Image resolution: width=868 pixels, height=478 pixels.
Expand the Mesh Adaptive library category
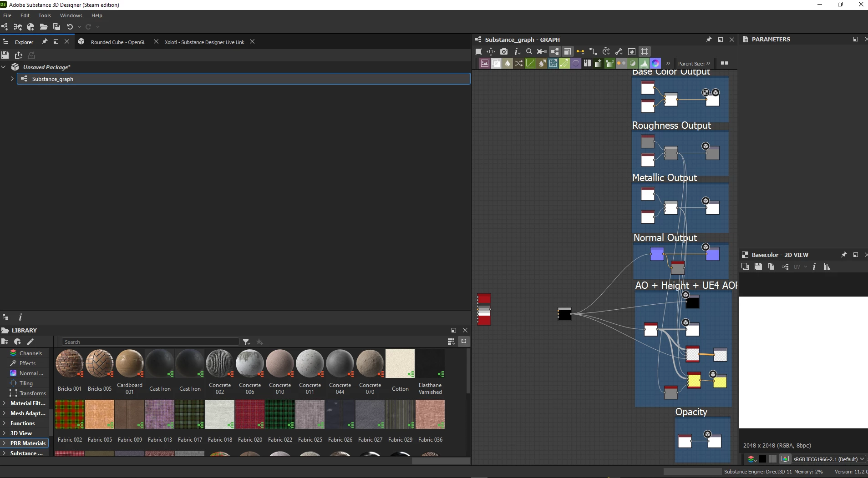(4, 413)
